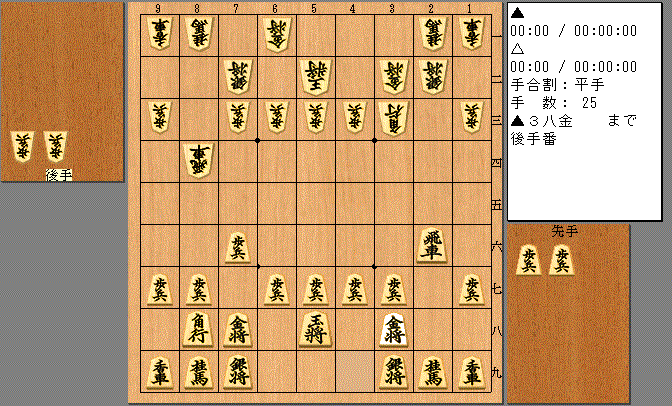Pick Gote's king on square 5二
672x406 pixels.
315,77
